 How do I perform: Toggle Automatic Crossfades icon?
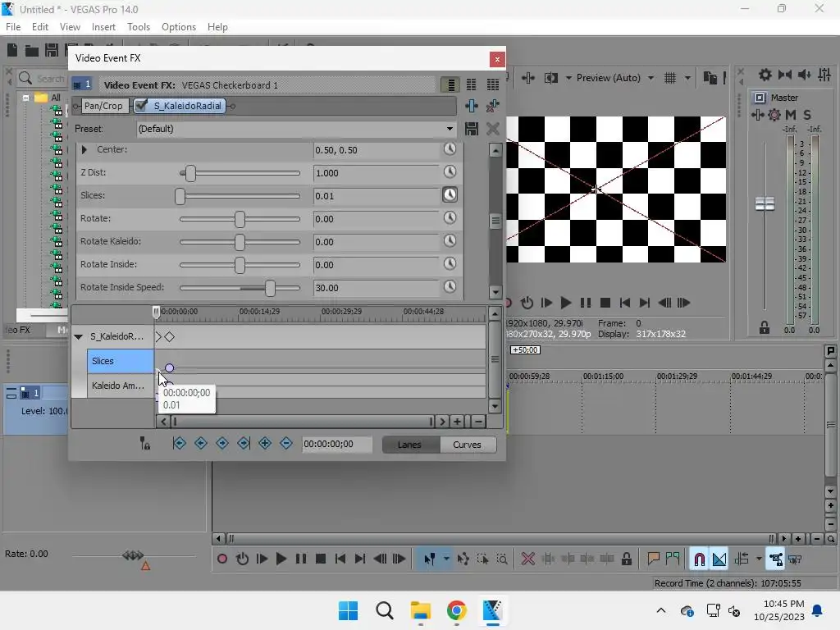point(719,559)
